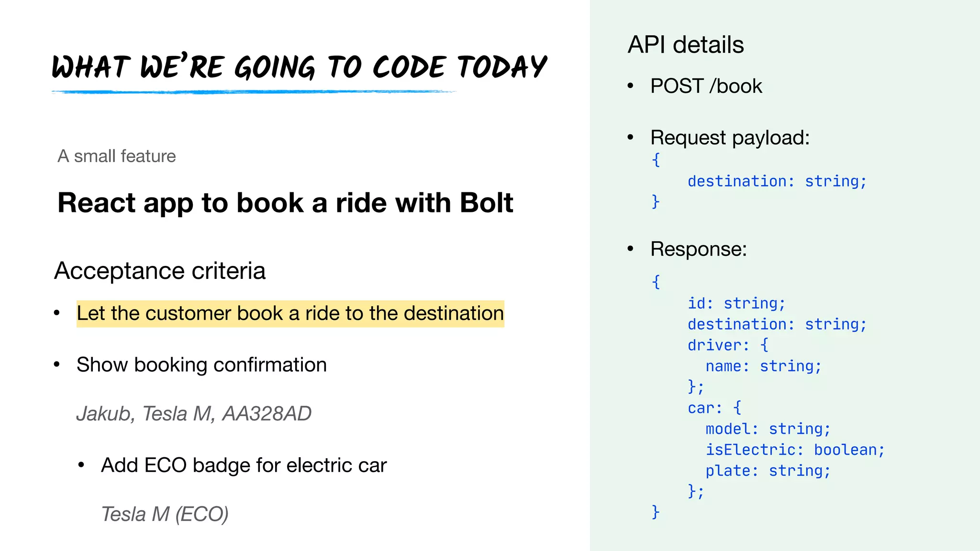Select the 'Show booking confirmation' bullet
Screen dimensions: 980x551
tap(201, 365)
